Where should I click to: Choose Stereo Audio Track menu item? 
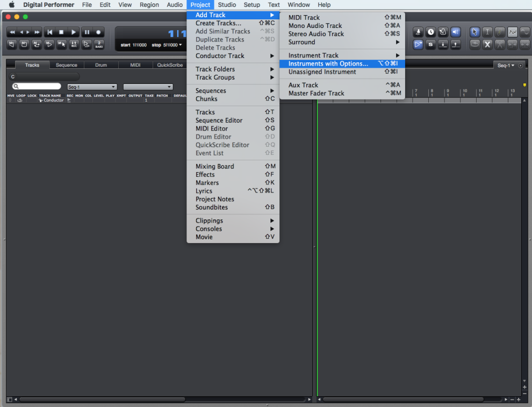342,34
